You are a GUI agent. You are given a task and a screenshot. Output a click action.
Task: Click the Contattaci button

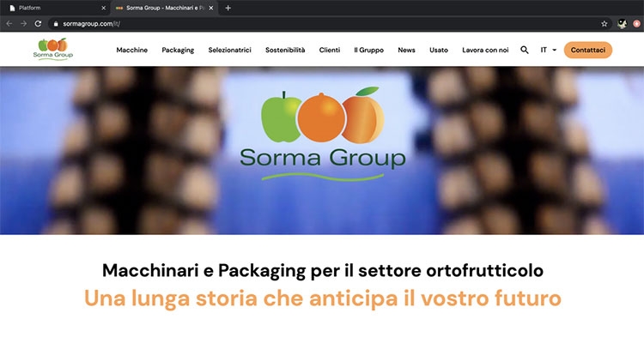(587, 50)
